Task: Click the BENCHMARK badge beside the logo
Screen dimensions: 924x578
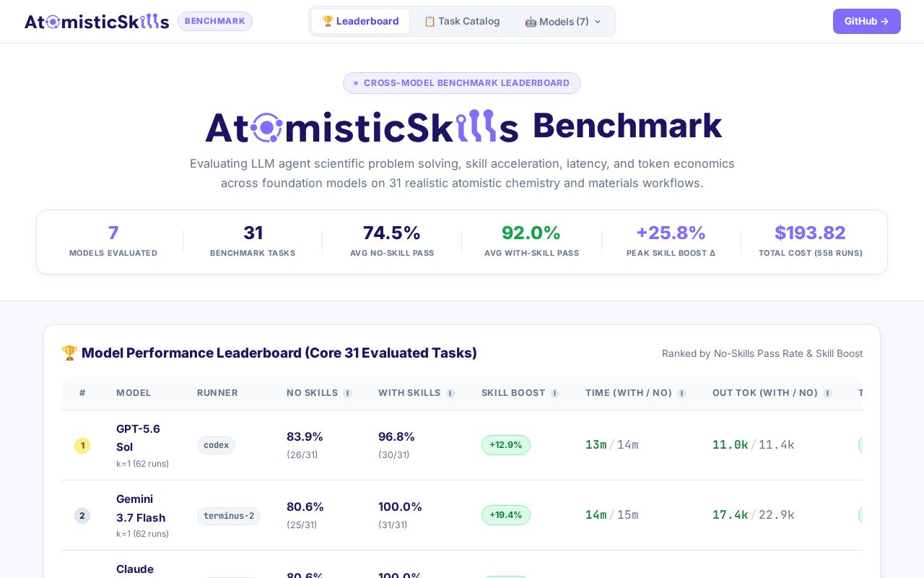Action: (215, 21)
